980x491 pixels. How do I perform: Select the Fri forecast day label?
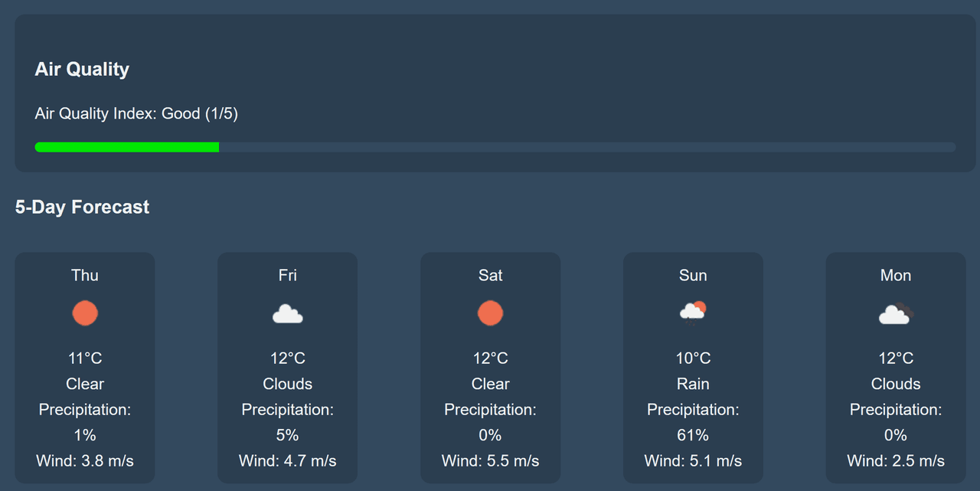[x=288, y=275]
